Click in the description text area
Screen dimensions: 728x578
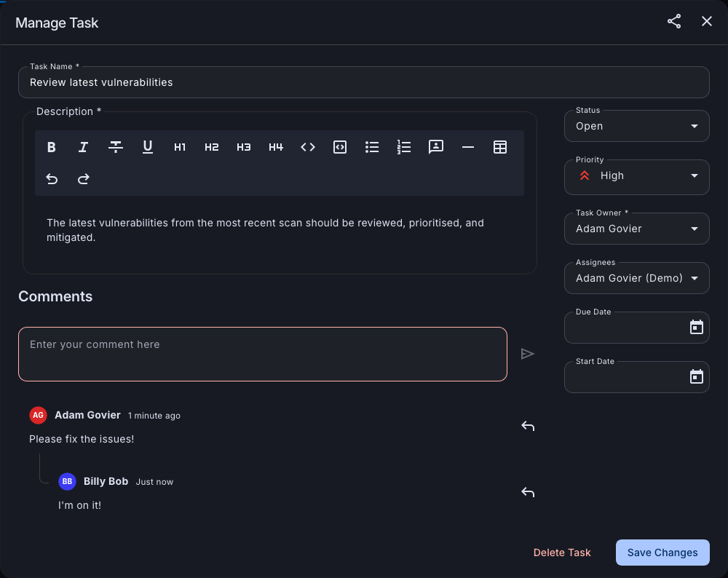(280, 230)
